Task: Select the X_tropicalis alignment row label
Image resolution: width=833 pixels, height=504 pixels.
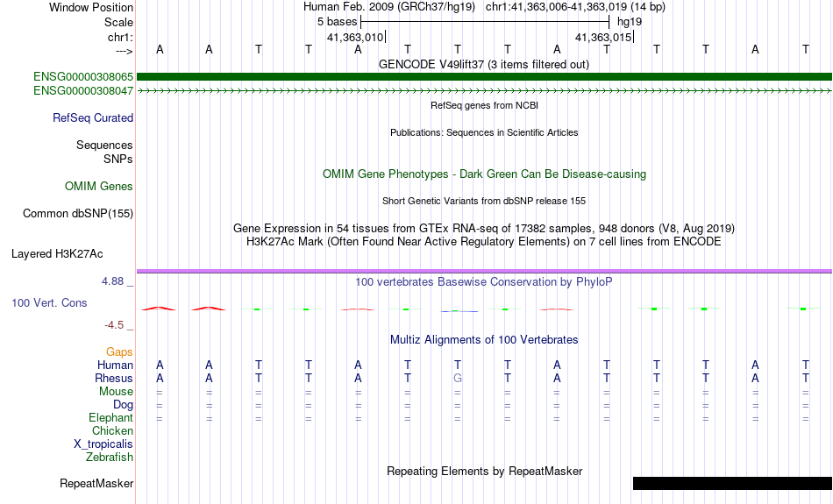Action: [103, 444]
